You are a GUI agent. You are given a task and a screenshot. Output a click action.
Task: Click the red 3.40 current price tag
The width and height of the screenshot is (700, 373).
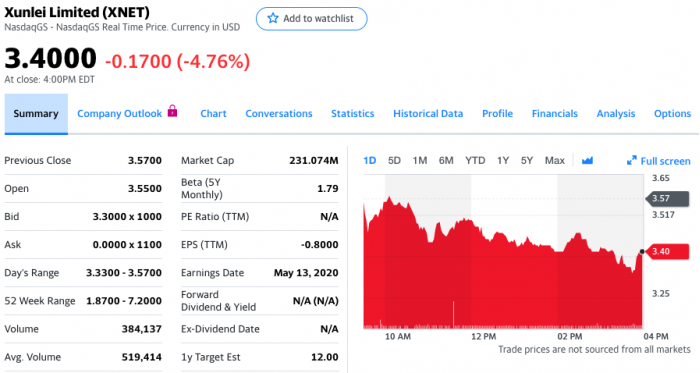click(667, 251)
